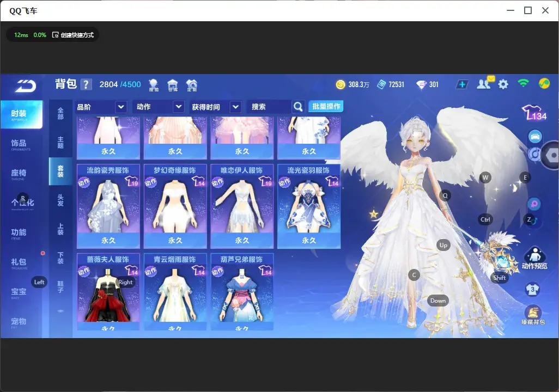
Task: Open the settings gear icon
Action: [503, 84]
